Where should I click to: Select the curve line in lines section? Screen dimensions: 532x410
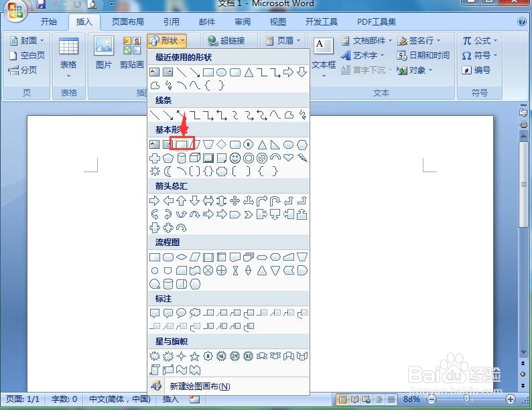pos(275,115)
